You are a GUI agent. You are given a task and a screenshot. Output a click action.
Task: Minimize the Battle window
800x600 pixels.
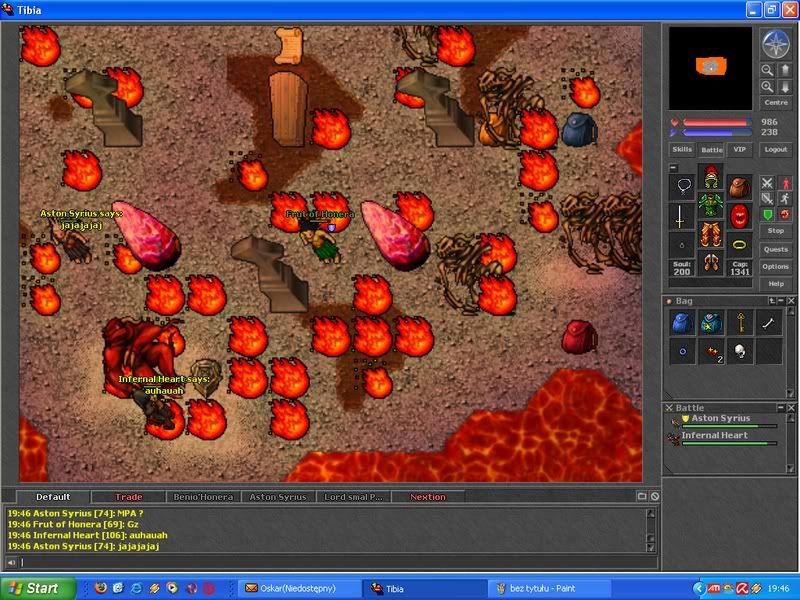coord(781,408)
